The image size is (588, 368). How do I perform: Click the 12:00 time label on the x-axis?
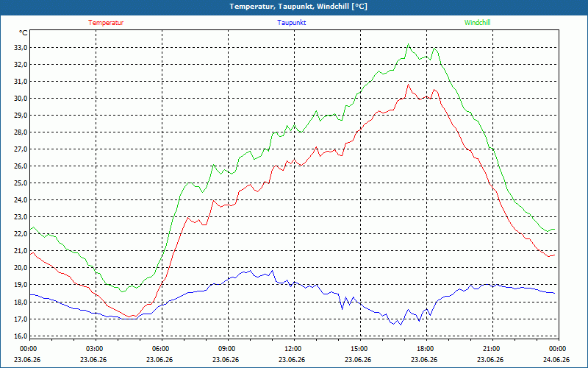pyautogui.click(x=292, y=349)
